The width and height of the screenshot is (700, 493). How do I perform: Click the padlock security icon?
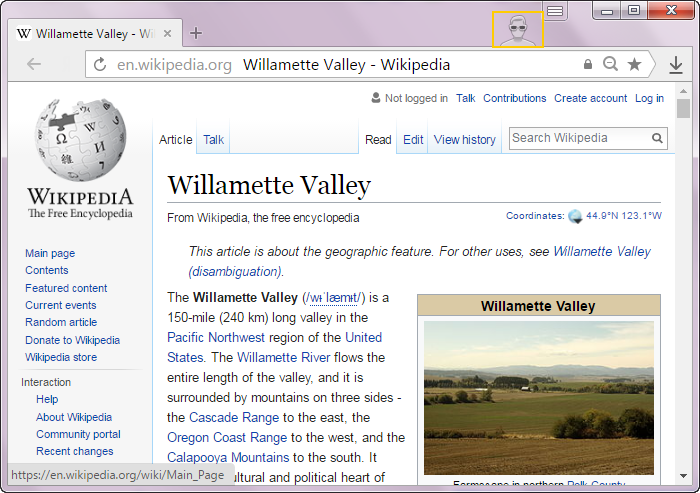click(x=588, y=64)
